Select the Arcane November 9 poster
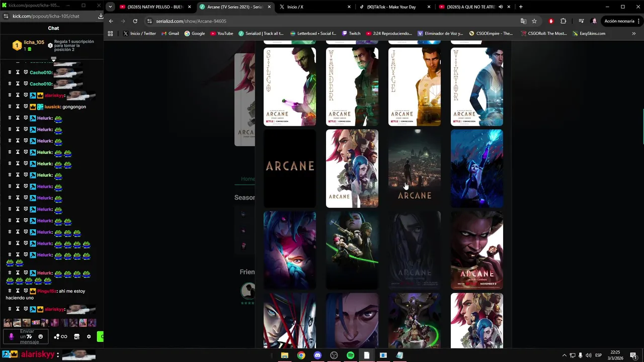Screen dimensions: 644x362 coord(477,250)
